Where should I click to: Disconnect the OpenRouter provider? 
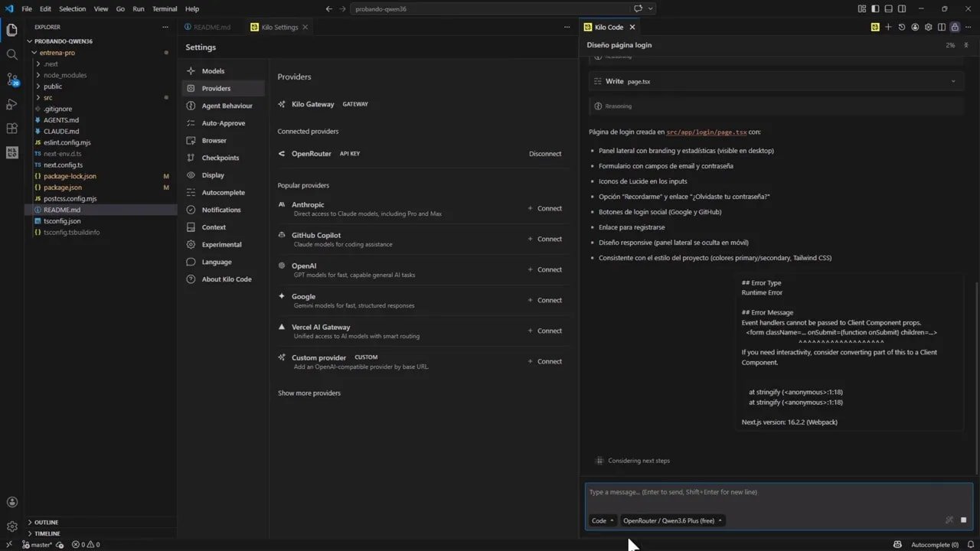545,154
